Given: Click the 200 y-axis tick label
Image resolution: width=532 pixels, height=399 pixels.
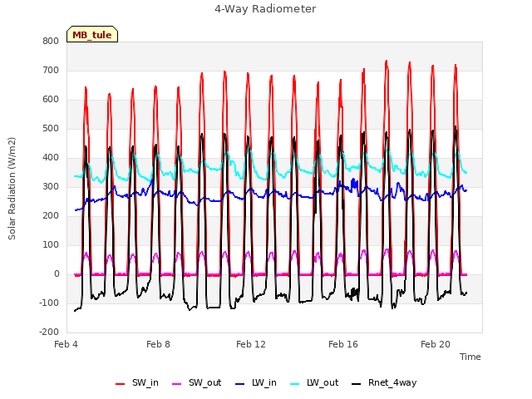Looking at the screenshot, I should [x=51, y=216].
